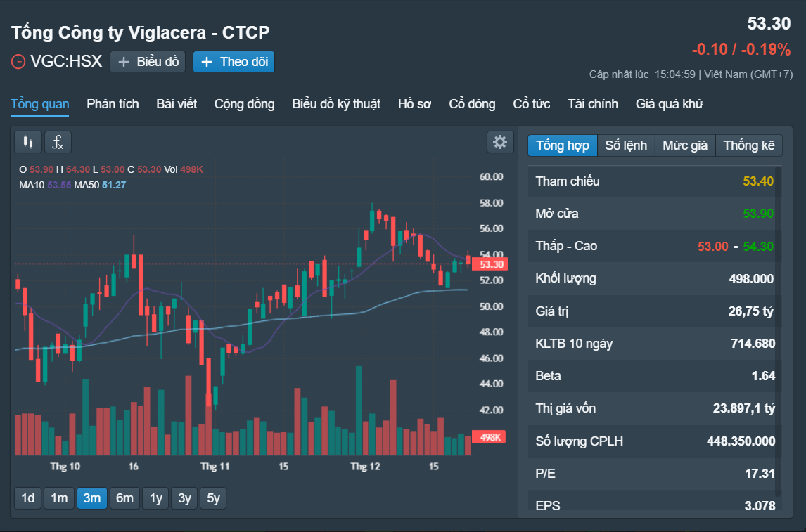Image resolution: width=806 pixels, height=532 pixels.
Task: Open chart settings gear icon
Action: 500,142
